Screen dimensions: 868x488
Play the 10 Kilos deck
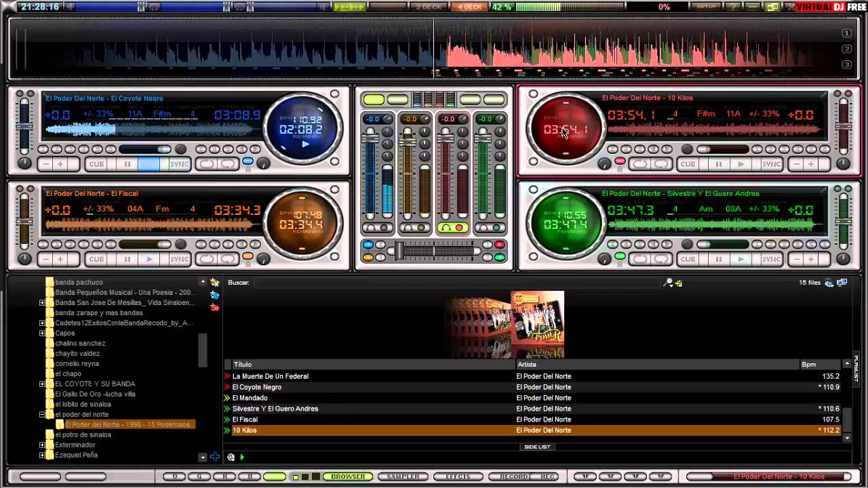pyautogui.click(x=741, y=164)
